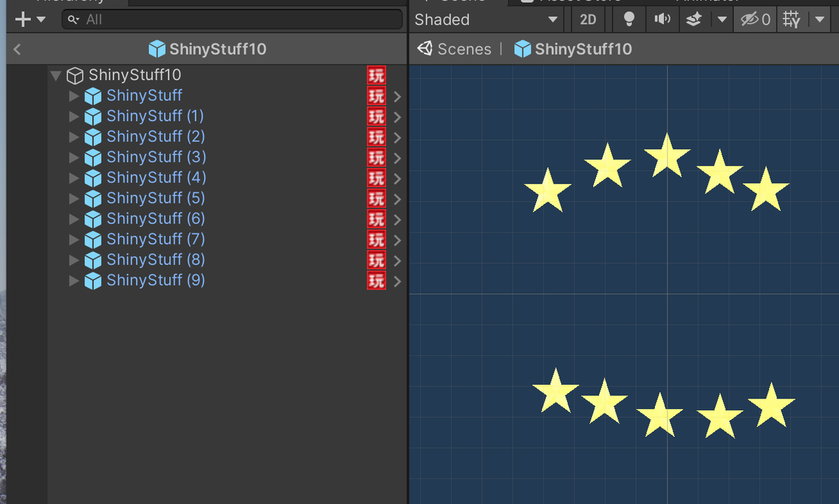Expand ShinyStuff (8)
Viewport: 839px width, 504px height.
tap(74, 260)
